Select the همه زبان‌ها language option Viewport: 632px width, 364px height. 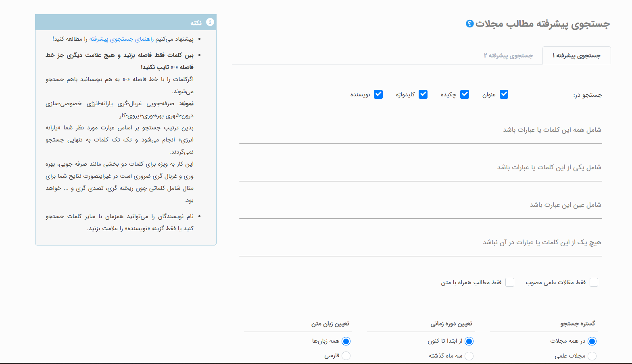(x=346, y=341)
